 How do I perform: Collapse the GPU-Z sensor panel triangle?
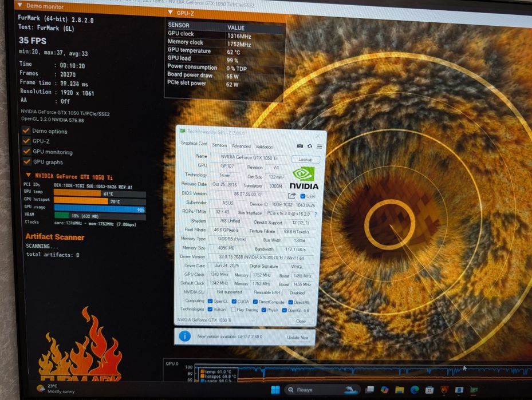pos(170,13)
